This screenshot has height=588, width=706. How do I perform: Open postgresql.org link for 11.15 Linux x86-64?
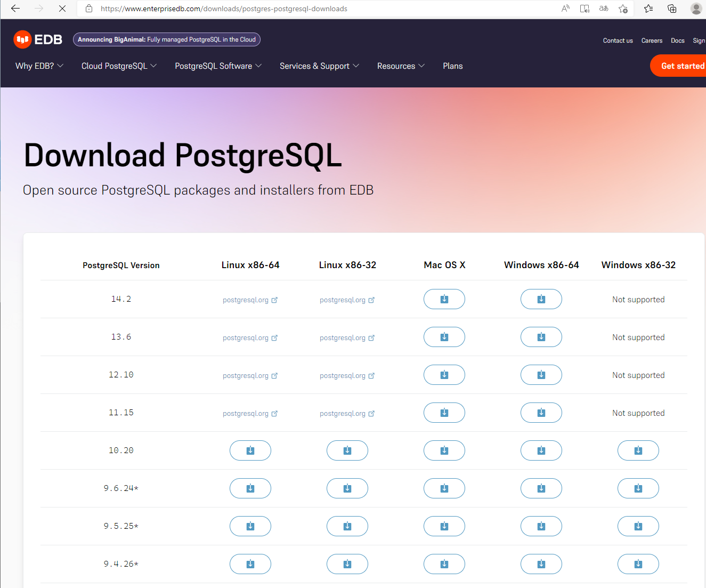point(250,414)
